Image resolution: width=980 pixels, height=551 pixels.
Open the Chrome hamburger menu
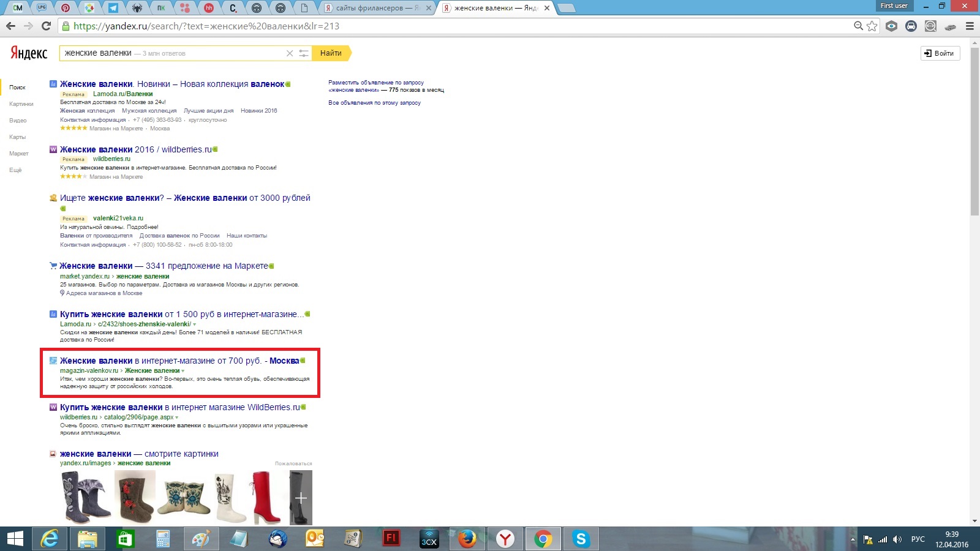tap(970, 26)
